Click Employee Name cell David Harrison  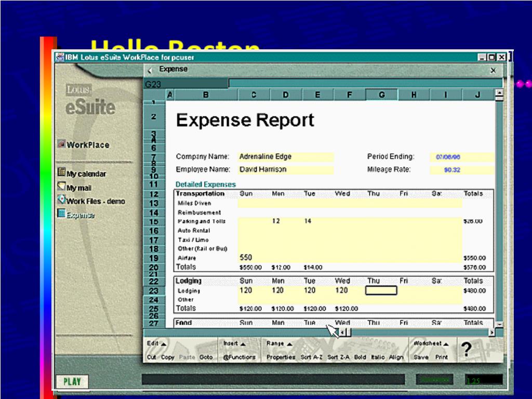286,170
